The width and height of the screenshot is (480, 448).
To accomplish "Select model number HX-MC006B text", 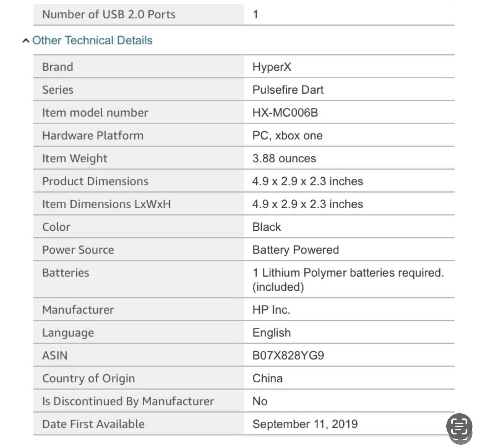I will coord(285,113).
